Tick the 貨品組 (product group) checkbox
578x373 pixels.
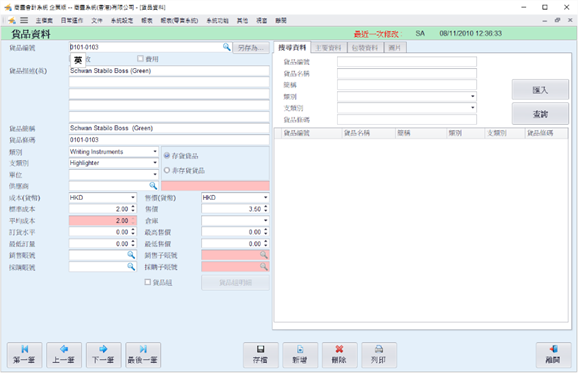(148, 282)
